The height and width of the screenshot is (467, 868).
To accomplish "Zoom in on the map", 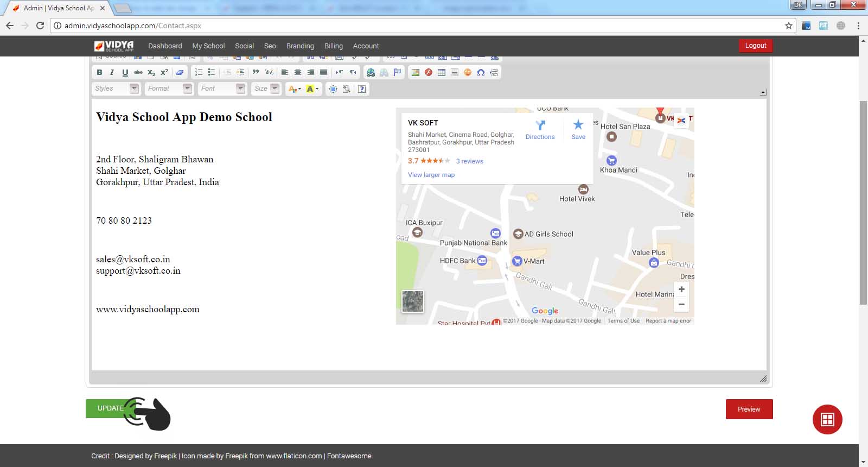I will coord(681,289).
